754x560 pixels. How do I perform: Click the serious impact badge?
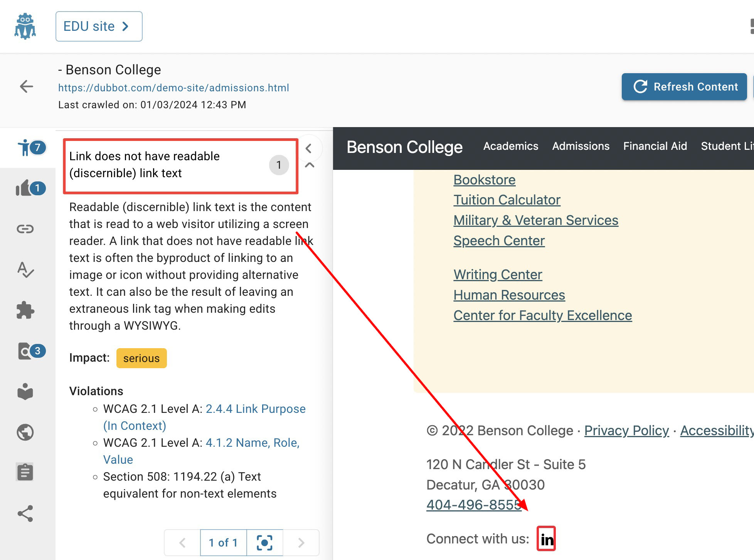click(141, 358)
